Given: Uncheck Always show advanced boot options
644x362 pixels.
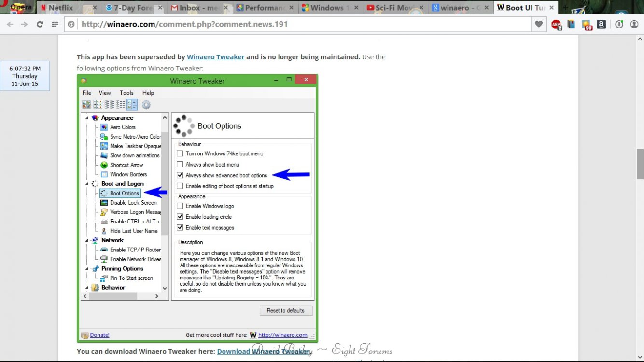Looking at the screenshot, I should [x=180, y=175].
